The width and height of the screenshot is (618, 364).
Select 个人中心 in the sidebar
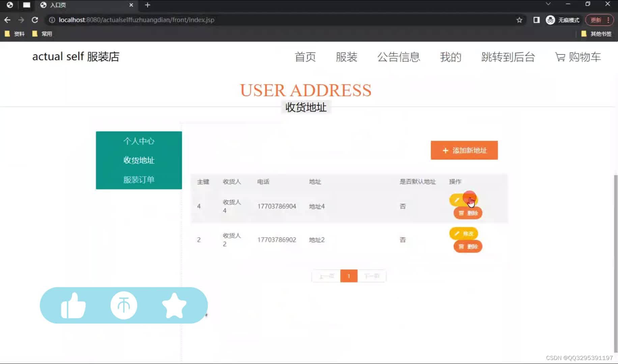click(139, 141)
